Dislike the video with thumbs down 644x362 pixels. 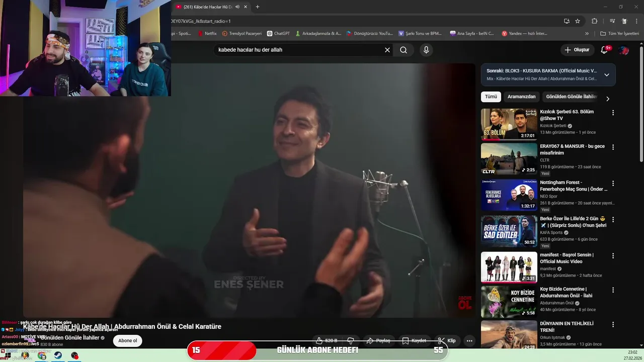pos(351,340)
